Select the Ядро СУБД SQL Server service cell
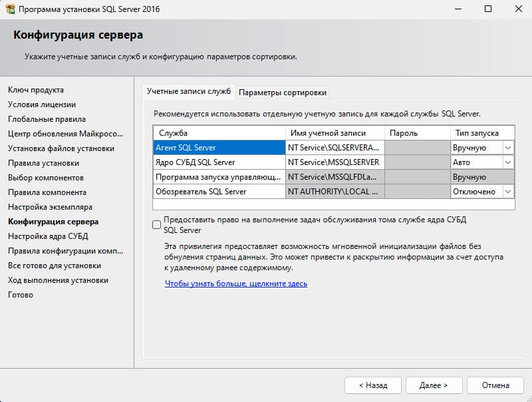This screenshot has width=532, height=402. point(219,162)
